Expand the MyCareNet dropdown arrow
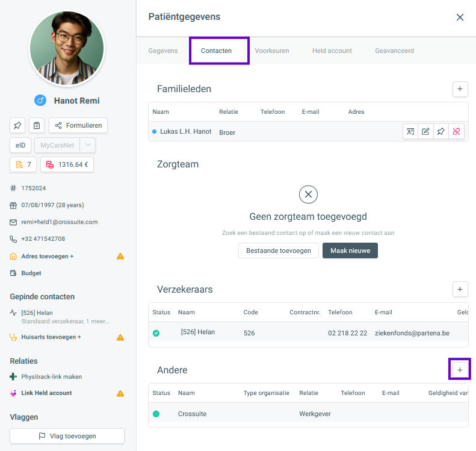 (87, 145)
